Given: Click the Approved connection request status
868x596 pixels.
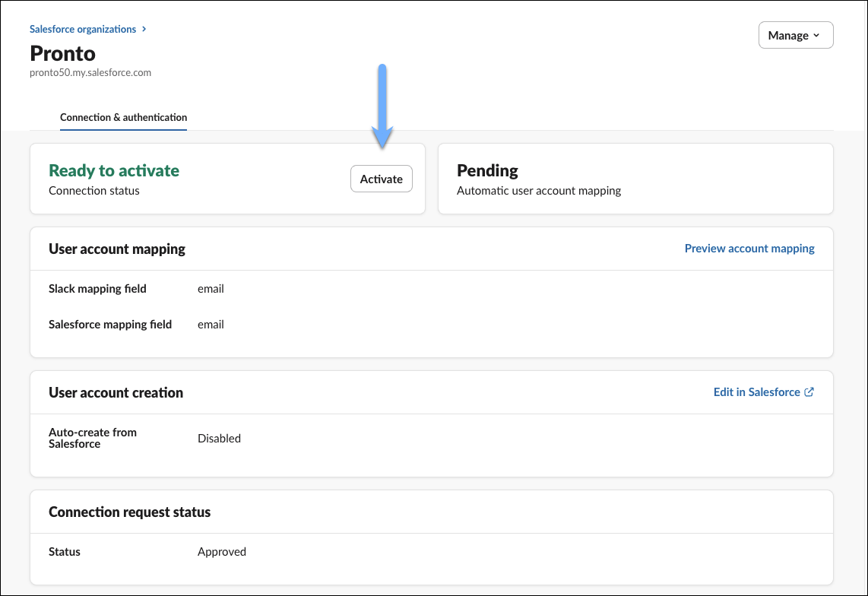Looking at the screenshot, I should click(x=222, y=551).
